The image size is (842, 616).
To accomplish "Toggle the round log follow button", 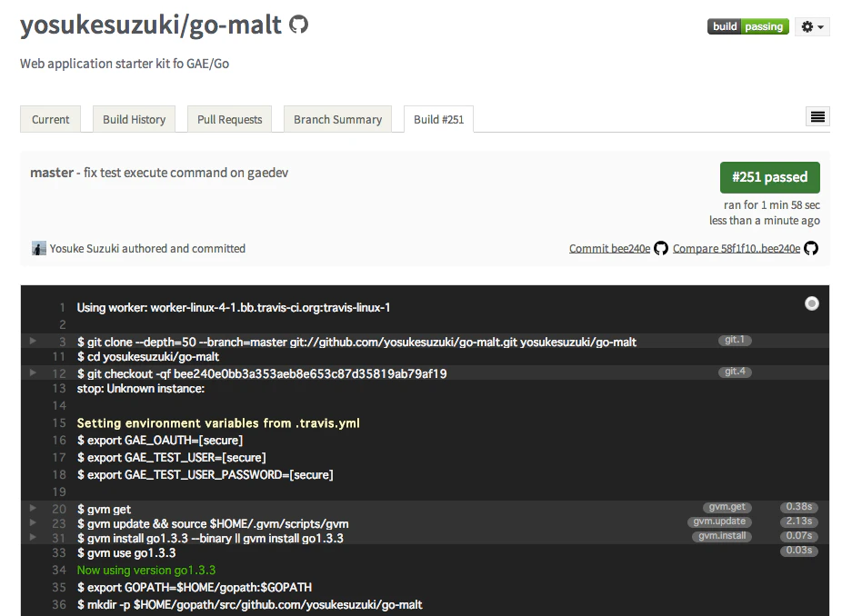I will [812, 303].
